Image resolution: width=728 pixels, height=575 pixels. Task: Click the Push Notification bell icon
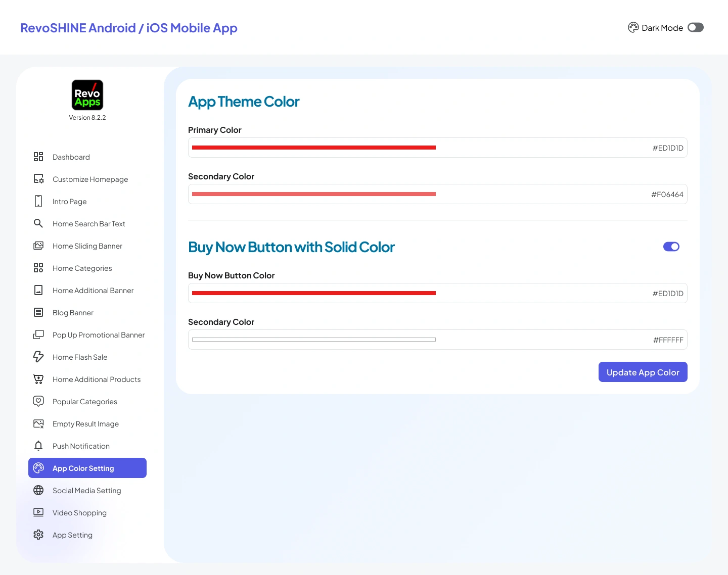tap(38, 446)
